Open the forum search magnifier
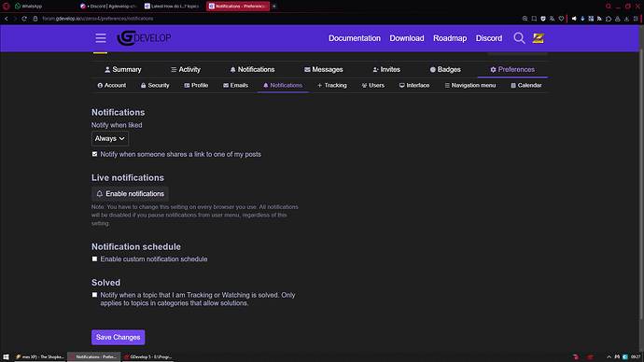The image size is (644, 362). click(519, 38)
